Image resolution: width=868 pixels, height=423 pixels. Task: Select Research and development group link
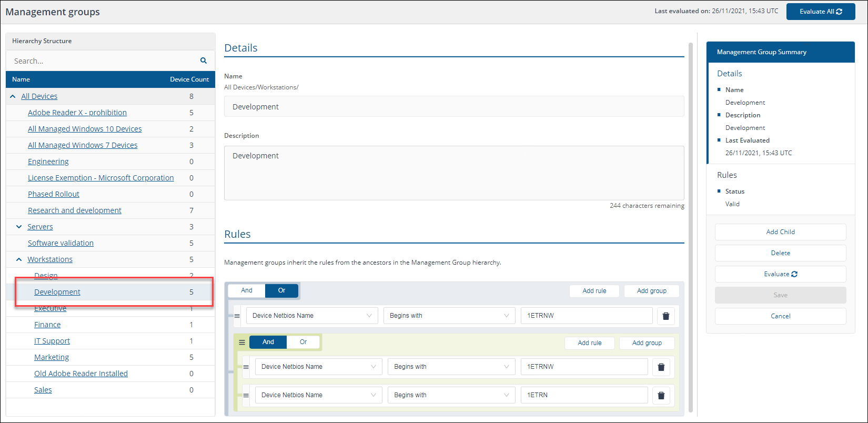tap(75, 210)
